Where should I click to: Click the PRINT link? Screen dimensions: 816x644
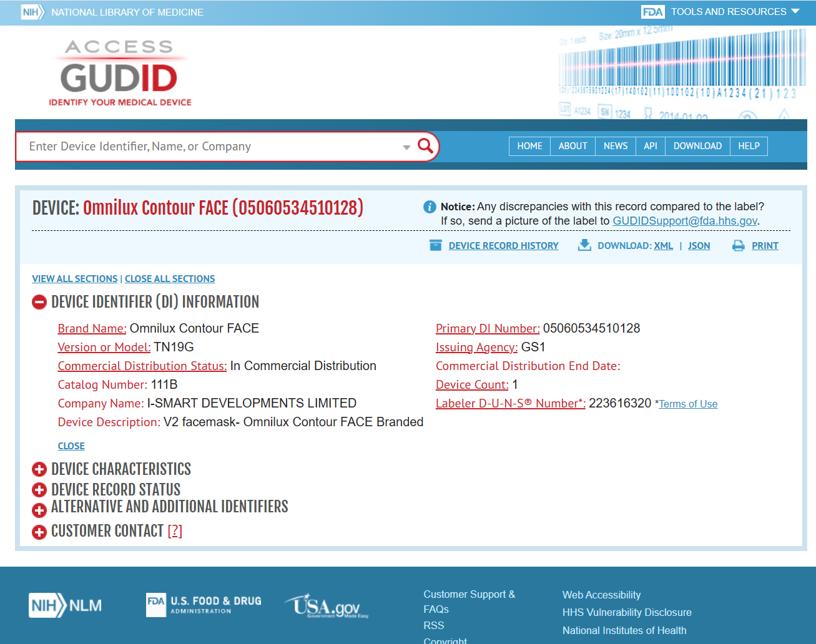coord(765,246)
